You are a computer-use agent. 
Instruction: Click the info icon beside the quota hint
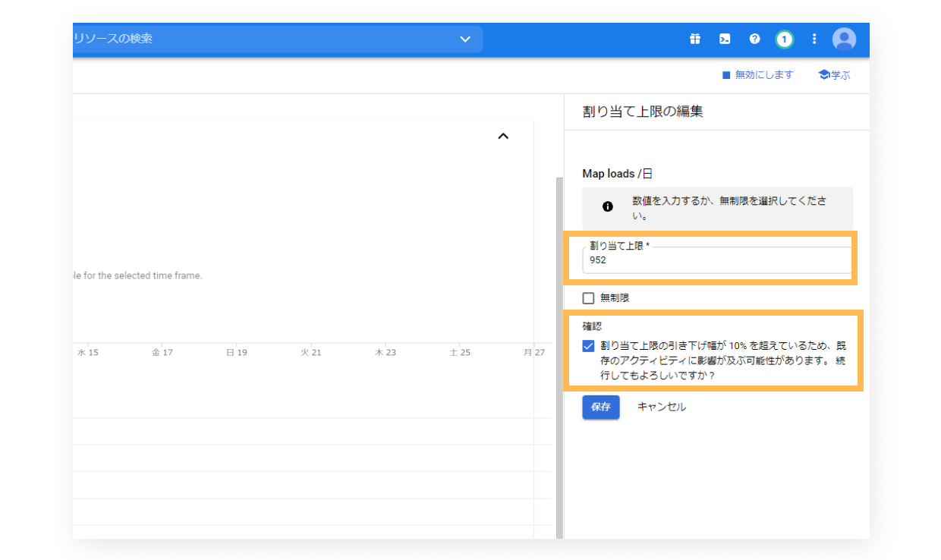coord(607,206)
